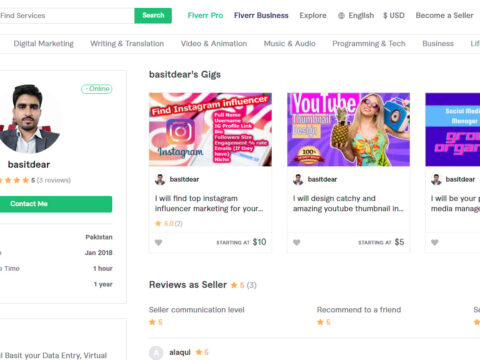Click the globe icon next to English
This screenshot has width=480, height=360.
coord(341,16)
